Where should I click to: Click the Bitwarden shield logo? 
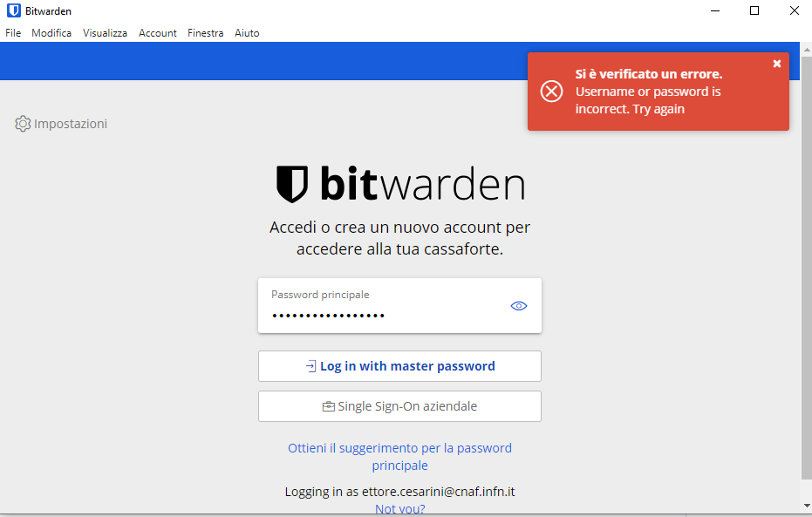point(292,184)
